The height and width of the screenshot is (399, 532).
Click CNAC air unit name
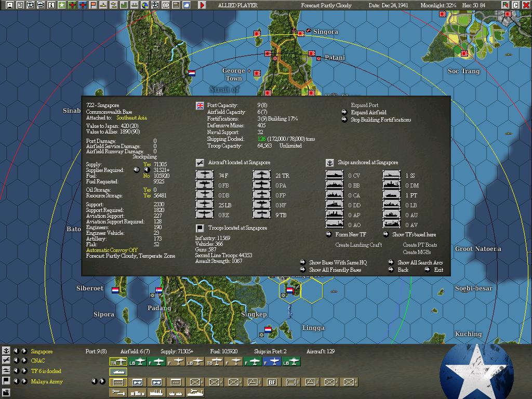pos(37,361)
